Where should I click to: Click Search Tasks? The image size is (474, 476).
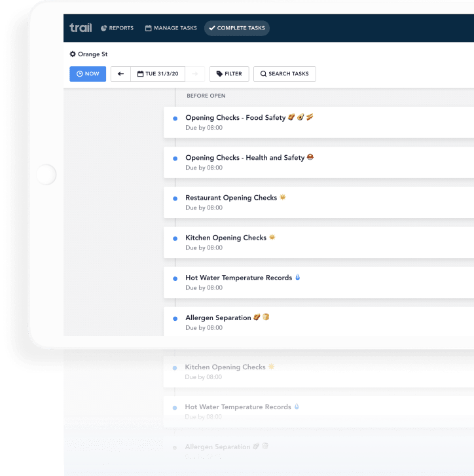pos(284,74)
